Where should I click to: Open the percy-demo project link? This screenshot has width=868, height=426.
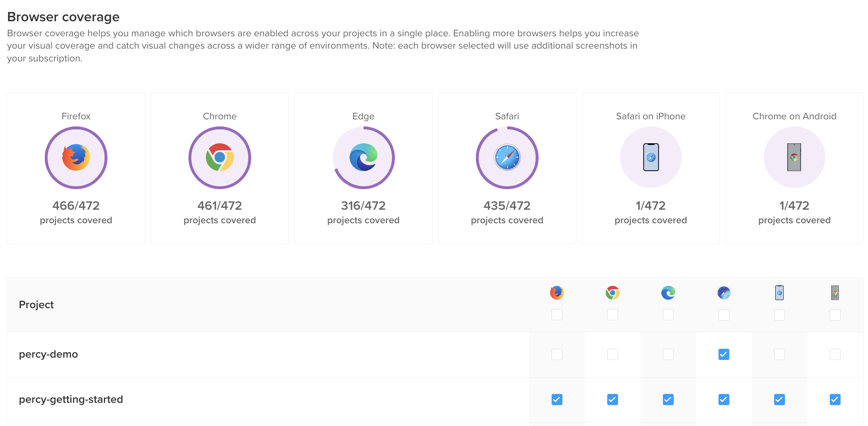49,354
